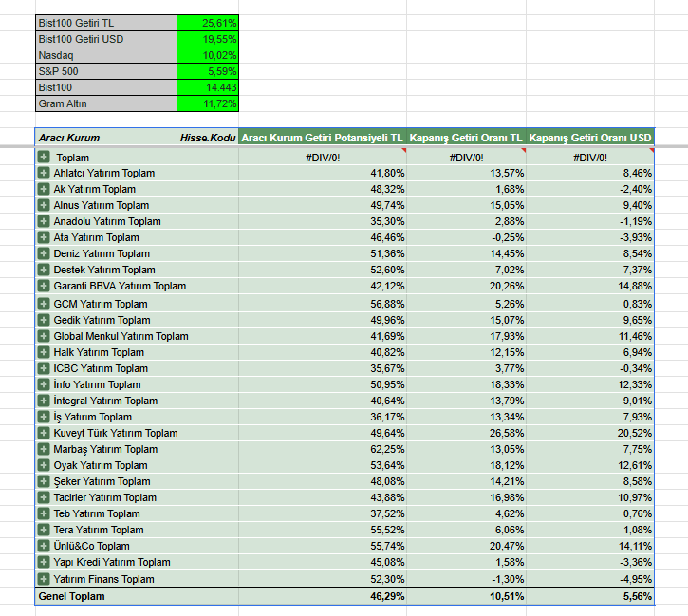Select Destek Yatırım TL return -7,02%
Viewport: 688px width, 616px height.
tap(466, 270)
